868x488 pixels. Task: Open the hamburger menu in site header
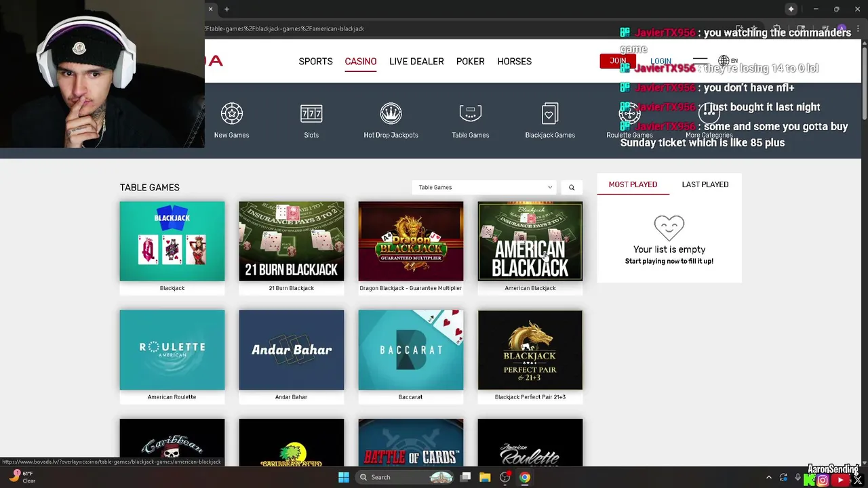pos(700,61)
